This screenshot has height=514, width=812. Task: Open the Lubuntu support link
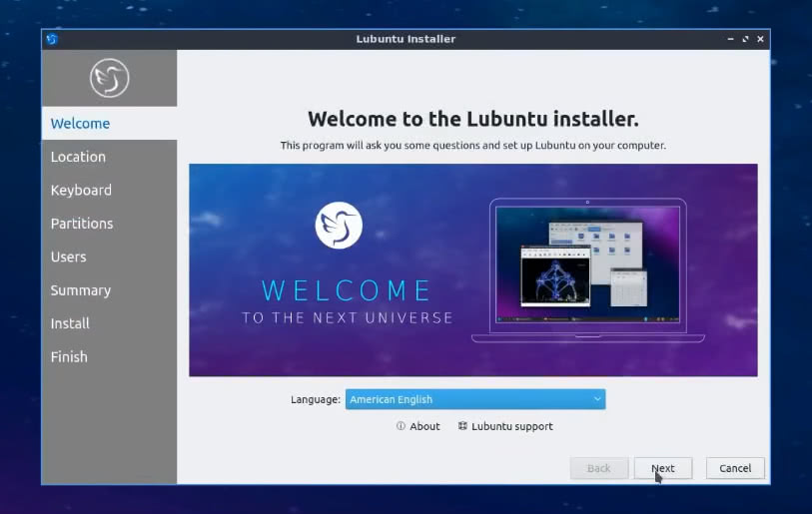pyautogui.click(x=505, y=426)
